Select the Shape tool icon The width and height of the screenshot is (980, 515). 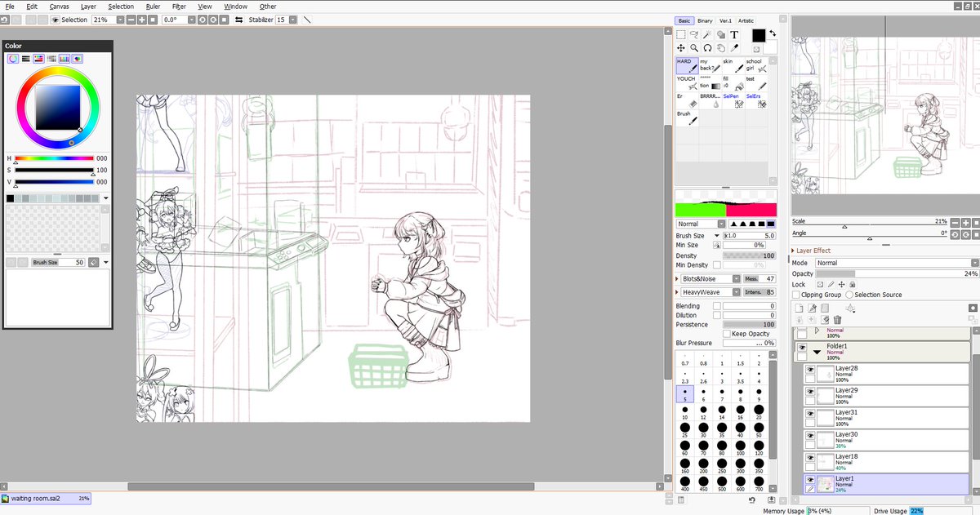click(x=721, y=35)
